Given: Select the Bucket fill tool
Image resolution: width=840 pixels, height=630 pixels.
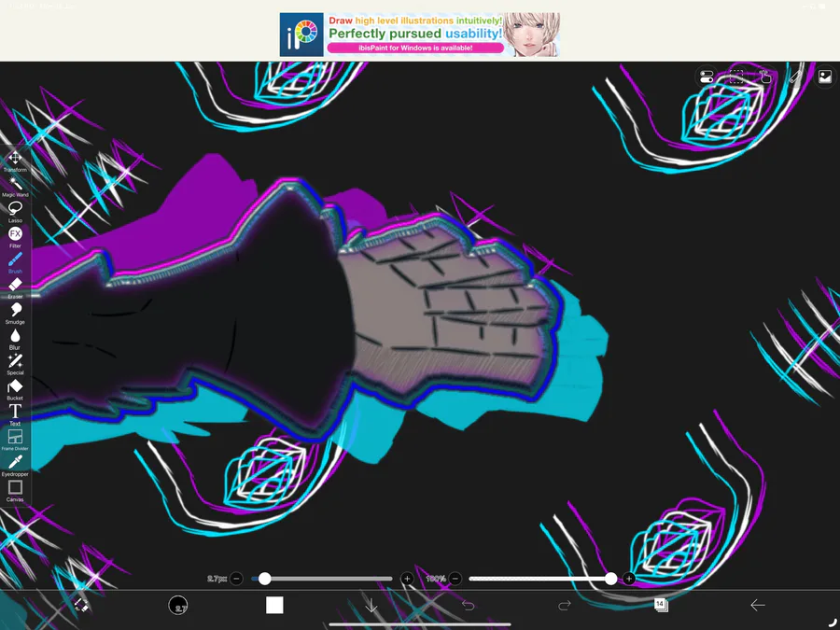Looking at the screenshot, I should 15,389.
